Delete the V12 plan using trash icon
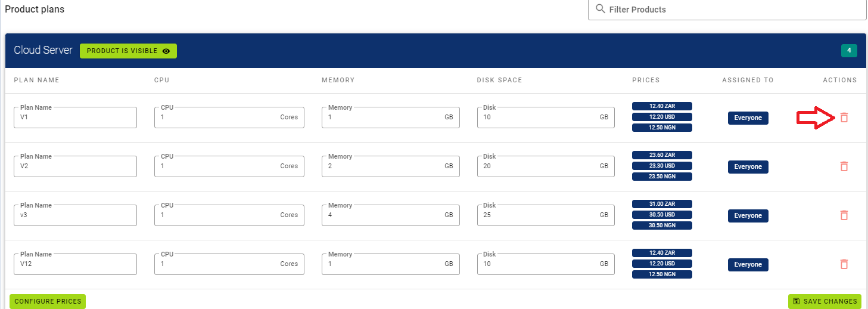868x309 pixels. click(844, 264)
